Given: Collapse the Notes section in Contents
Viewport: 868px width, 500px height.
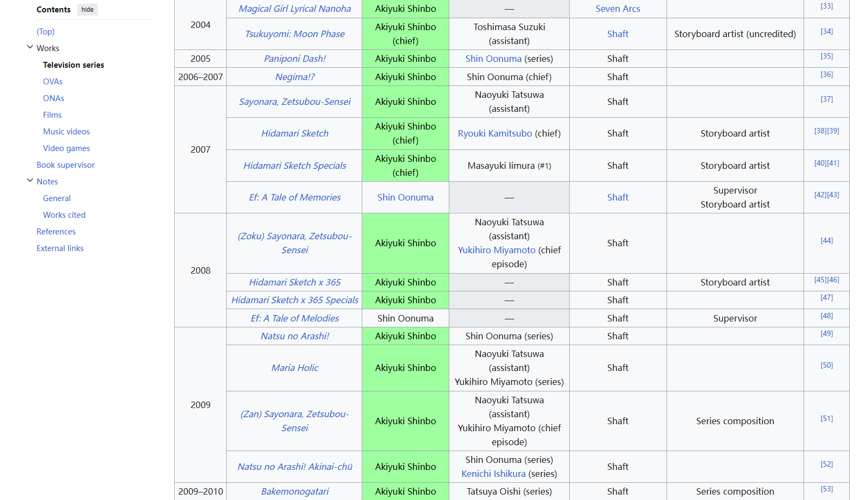Looking at the screenshot, I should pos(30,181).
